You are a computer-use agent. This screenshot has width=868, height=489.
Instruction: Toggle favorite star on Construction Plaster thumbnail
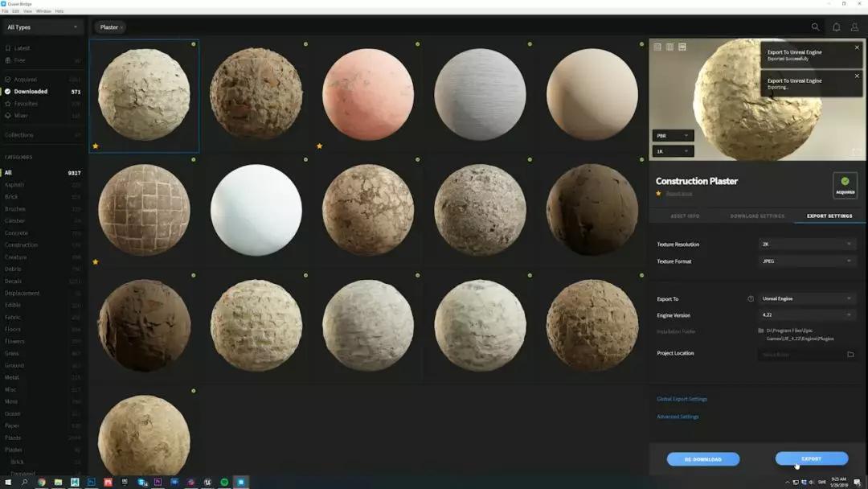pos(96,146)
